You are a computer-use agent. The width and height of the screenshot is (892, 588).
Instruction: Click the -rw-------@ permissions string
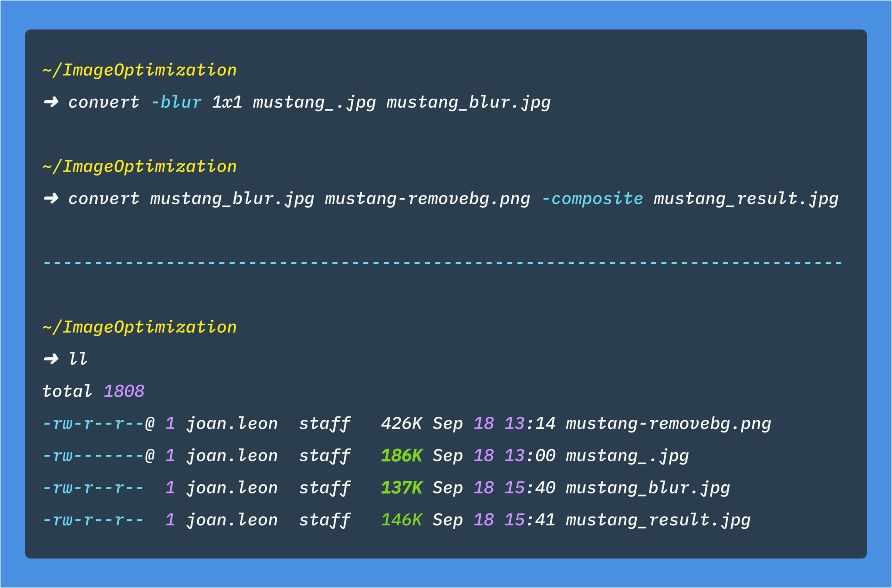(x=98, y=456)
